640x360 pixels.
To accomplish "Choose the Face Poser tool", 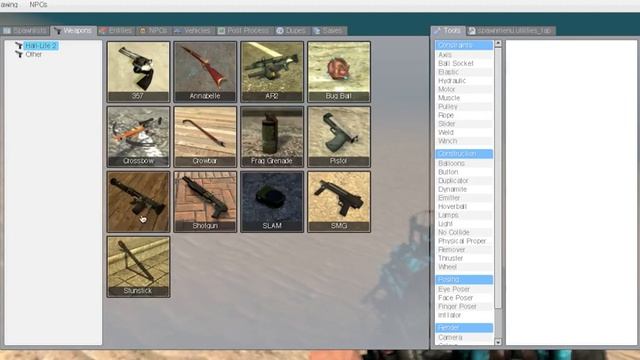I will tap(464, 298).
